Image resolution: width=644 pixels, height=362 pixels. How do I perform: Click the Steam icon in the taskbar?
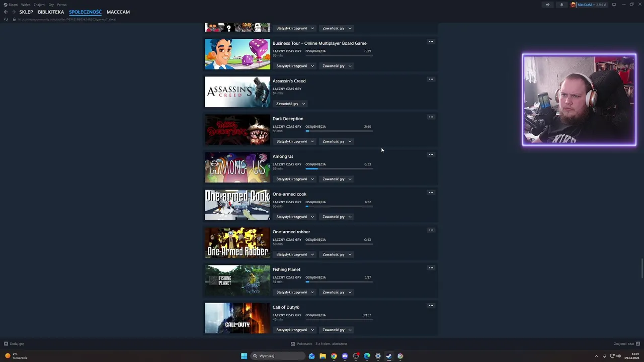(x=389, y=356)
